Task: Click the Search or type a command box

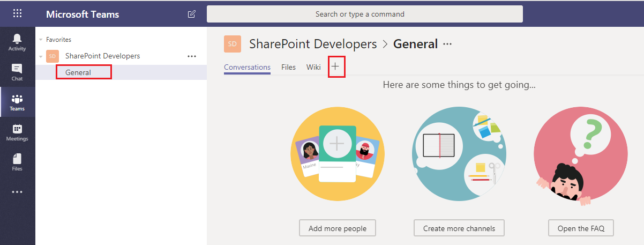Action: pos(365,14)
